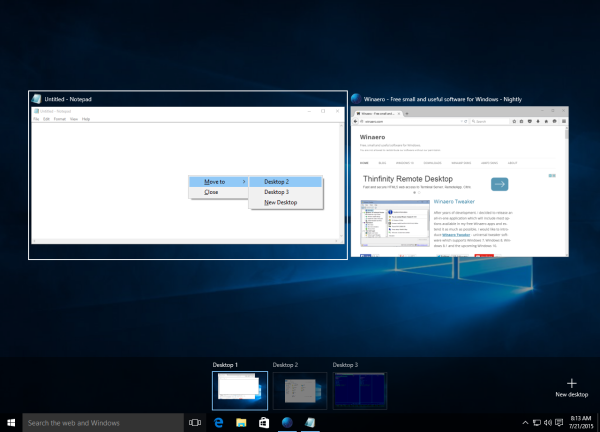Viewport: 600px width, 432px height.
Task: Select the Nightly browser taskbar icon
Action: point(287,422)
